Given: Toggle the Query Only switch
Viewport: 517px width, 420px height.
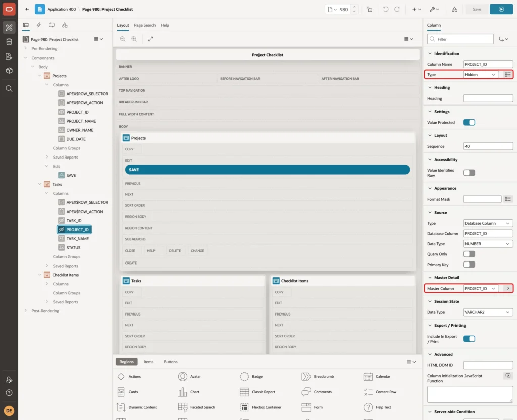Looking at the screenshot, I should (469, 254).
